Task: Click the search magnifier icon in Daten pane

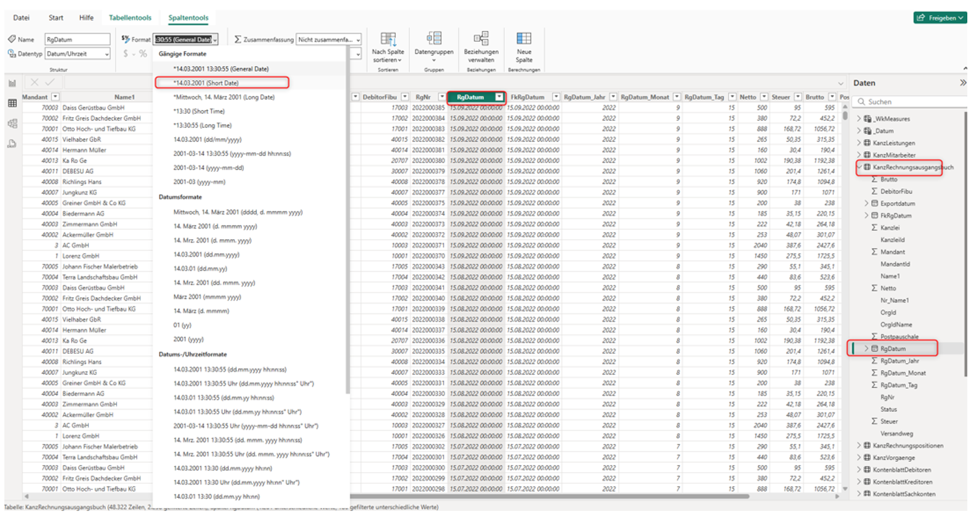Action: click(861, 102)
